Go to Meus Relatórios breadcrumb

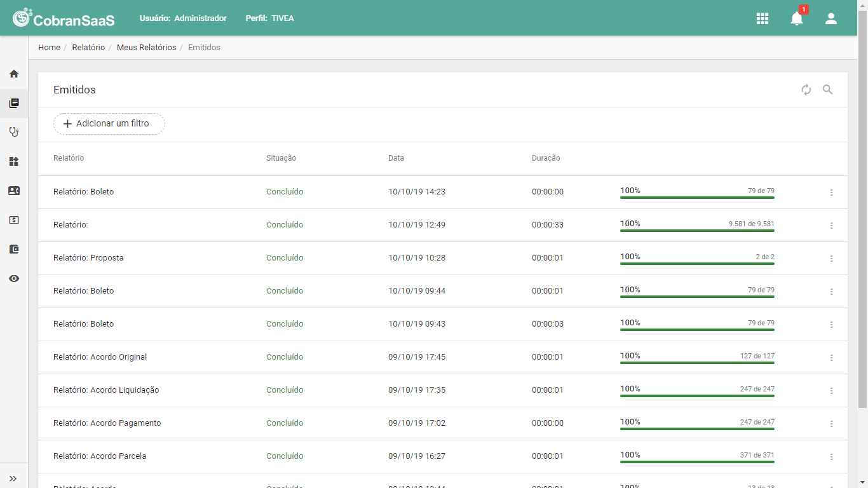147,48
